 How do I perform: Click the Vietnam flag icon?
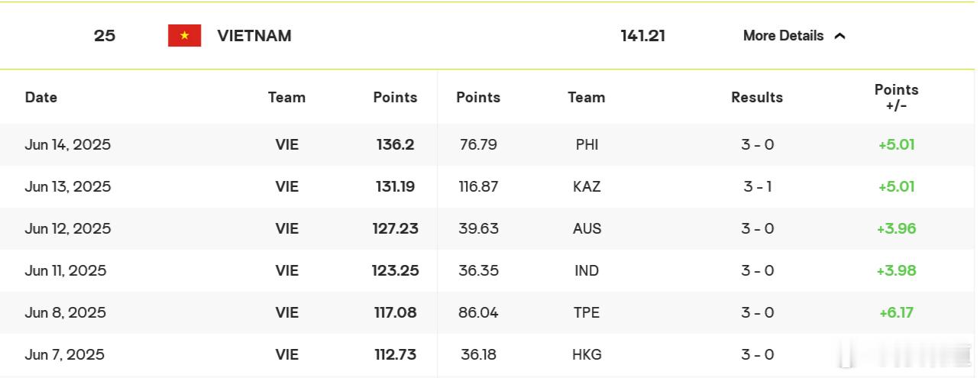[185, 36]
